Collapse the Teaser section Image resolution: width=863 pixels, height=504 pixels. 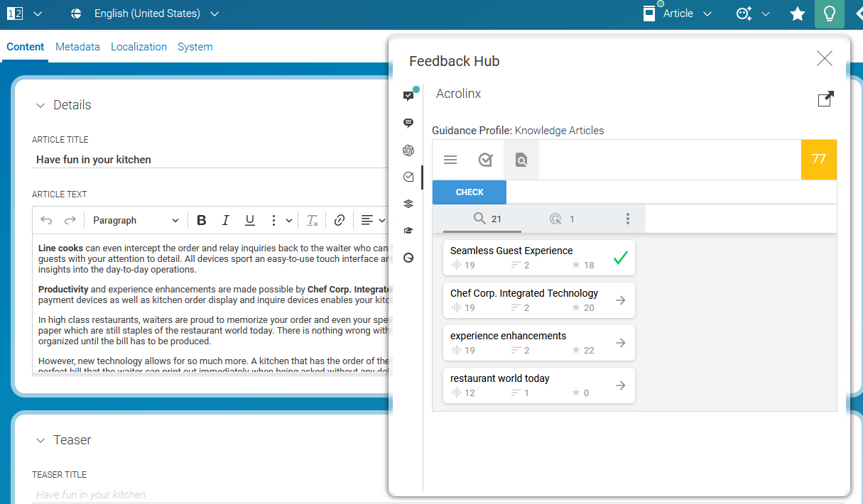(40, 440)
